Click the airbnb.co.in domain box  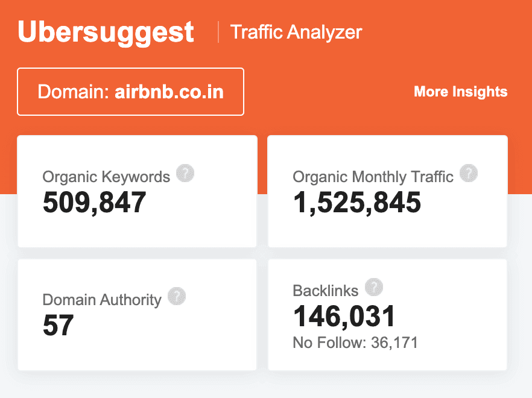coord(130,92)
